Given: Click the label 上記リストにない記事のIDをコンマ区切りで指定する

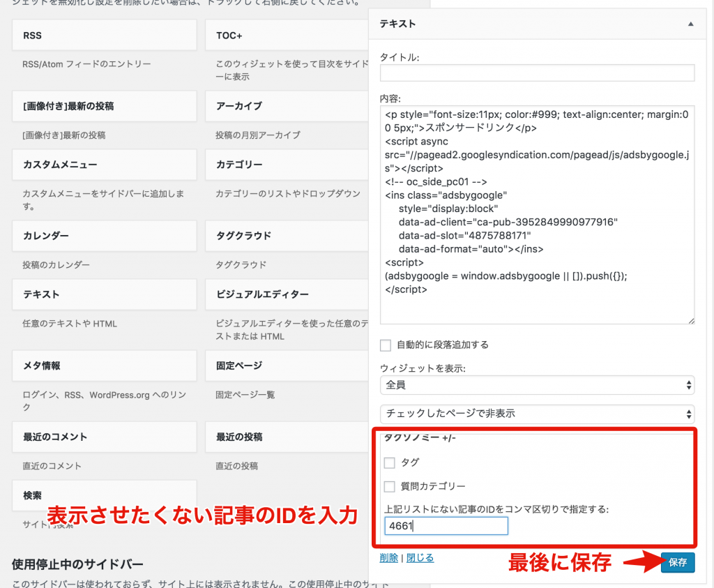Looking at the screenshot, I should 496,509.
